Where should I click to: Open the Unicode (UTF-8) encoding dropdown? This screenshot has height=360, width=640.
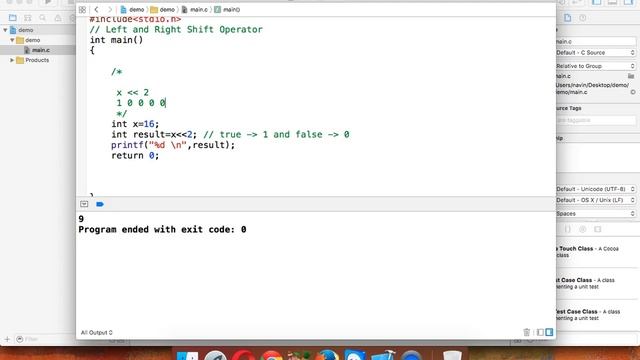[x=596, y=189]
